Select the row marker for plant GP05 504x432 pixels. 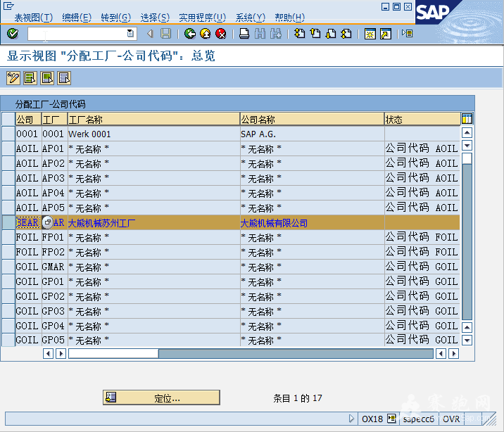click(8, 340)
